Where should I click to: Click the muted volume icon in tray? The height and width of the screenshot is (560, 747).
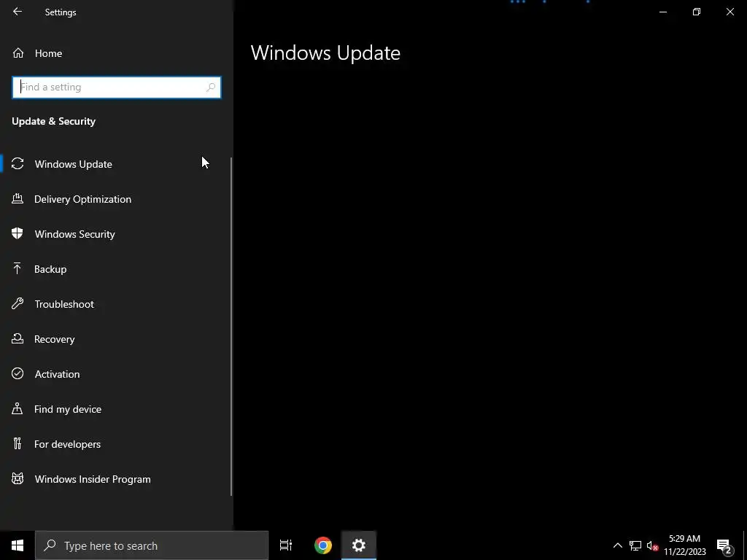[x=652, y=545]
